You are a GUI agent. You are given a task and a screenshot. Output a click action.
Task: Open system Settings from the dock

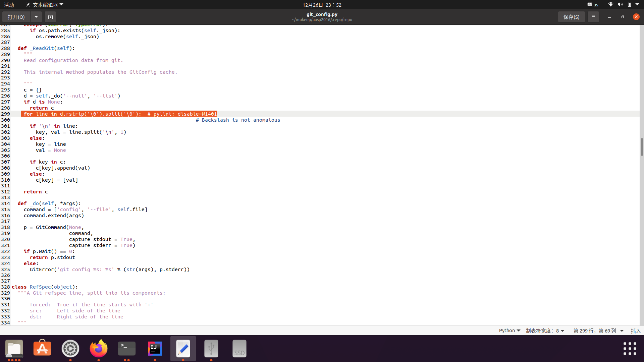point(70,348)
